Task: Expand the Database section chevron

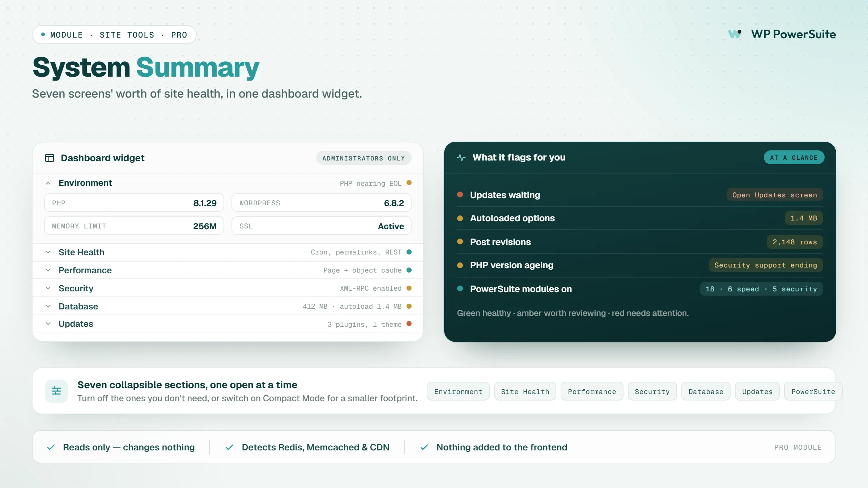Action: [48, 306]
